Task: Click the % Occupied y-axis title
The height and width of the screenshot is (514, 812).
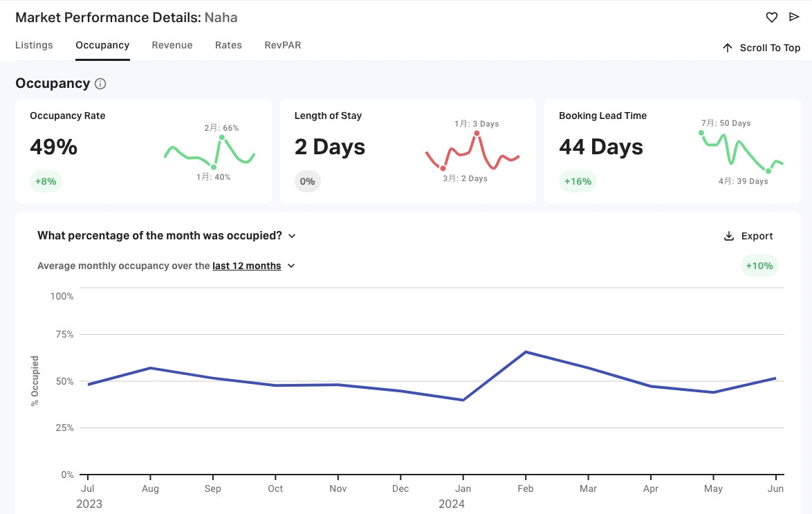Action: coord(35,381)
